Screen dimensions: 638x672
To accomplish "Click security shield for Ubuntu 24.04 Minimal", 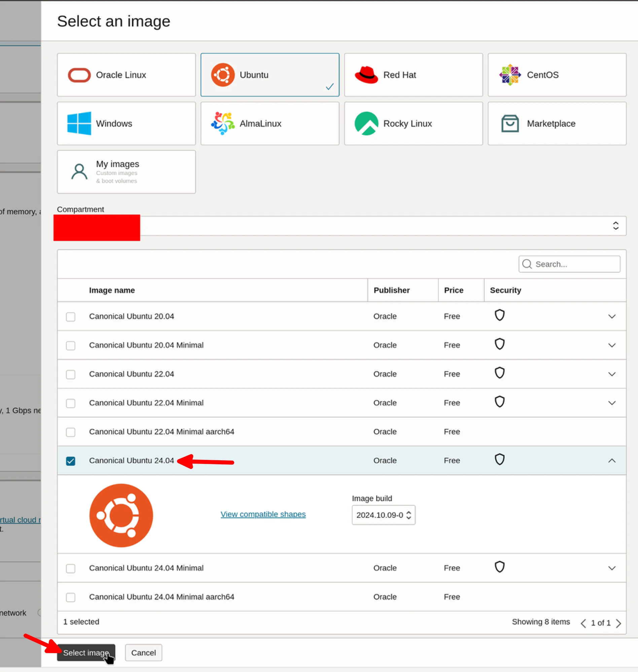I will (499, 567).
